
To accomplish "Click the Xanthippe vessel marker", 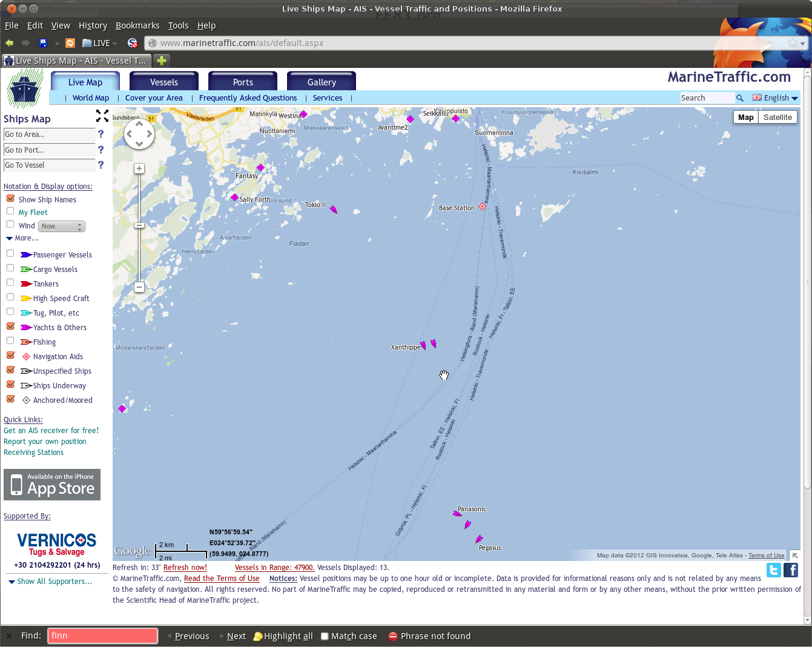I will [423, 345].
